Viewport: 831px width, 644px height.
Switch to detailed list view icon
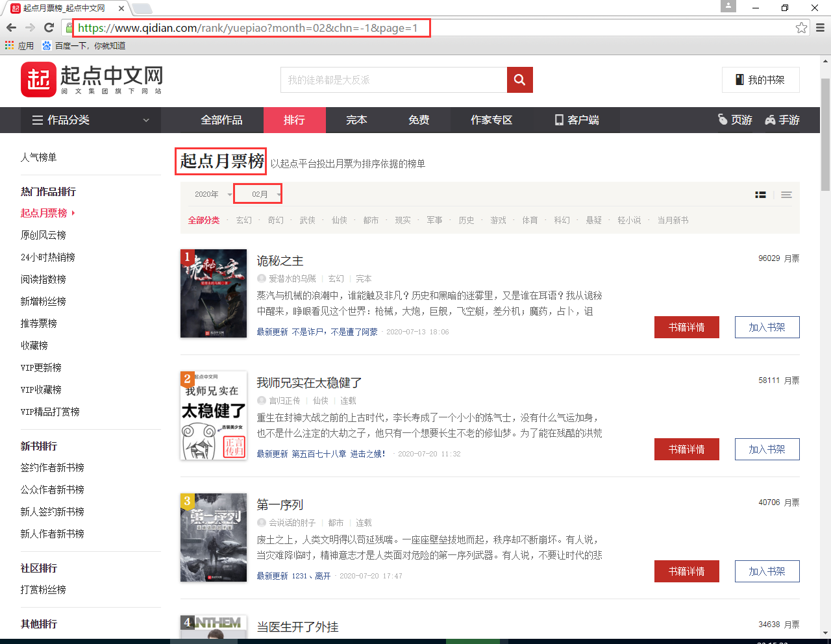click(x=760, y=195)
